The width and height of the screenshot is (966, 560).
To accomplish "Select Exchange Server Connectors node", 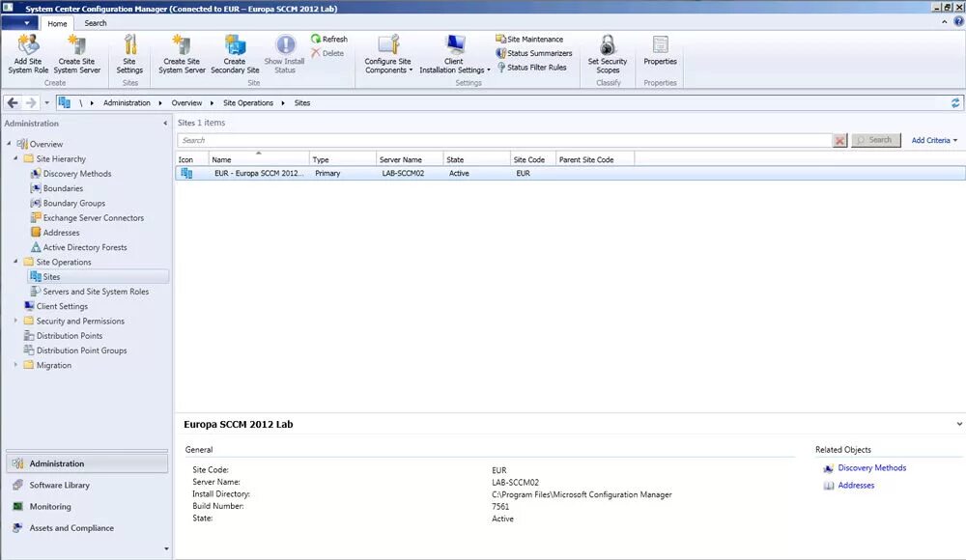I will (x=93, y=218).
